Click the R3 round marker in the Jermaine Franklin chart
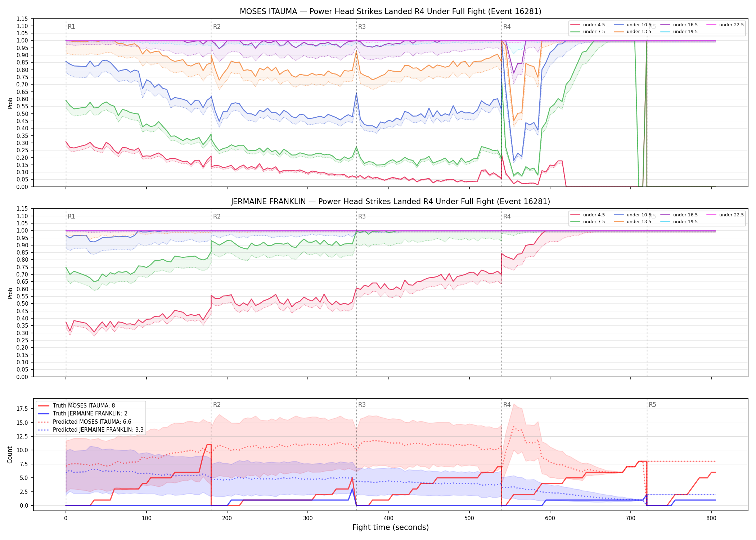 362,216
